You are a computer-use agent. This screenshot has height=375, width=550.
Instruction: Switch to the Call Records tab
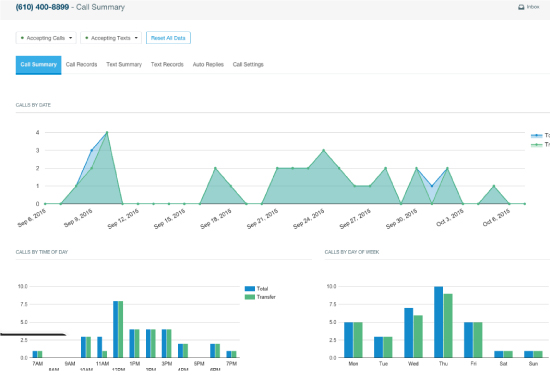[81, 65]
